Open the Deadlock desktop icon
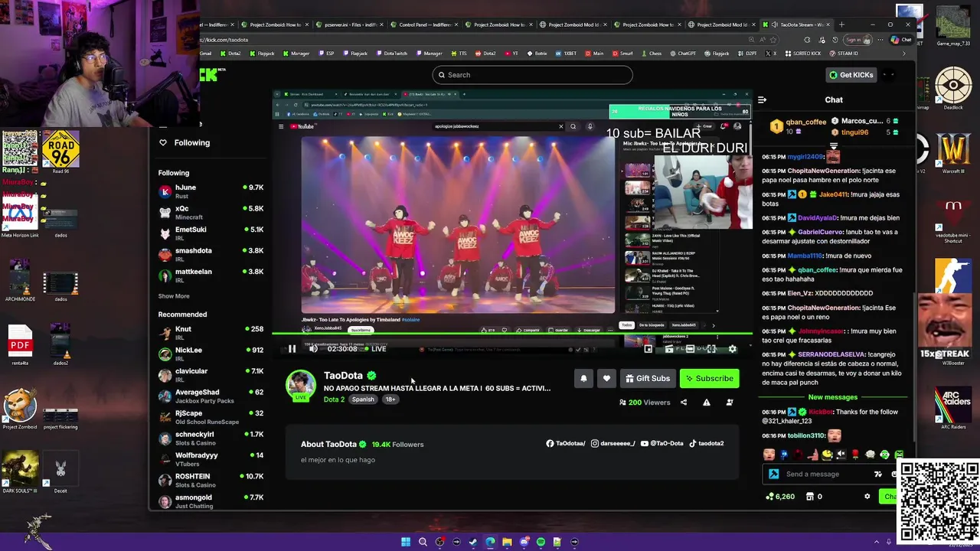Screen dimensions: 980x551 coord(953,89)
